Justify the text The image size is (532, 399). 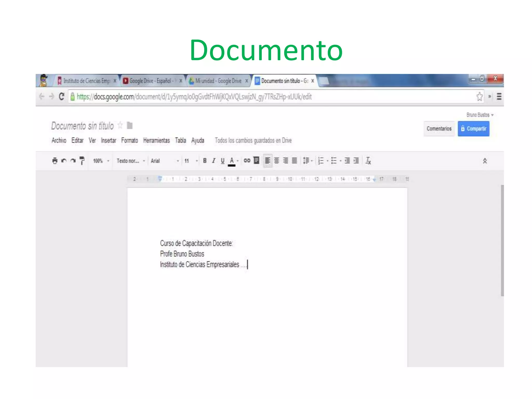tap(294, 161)
